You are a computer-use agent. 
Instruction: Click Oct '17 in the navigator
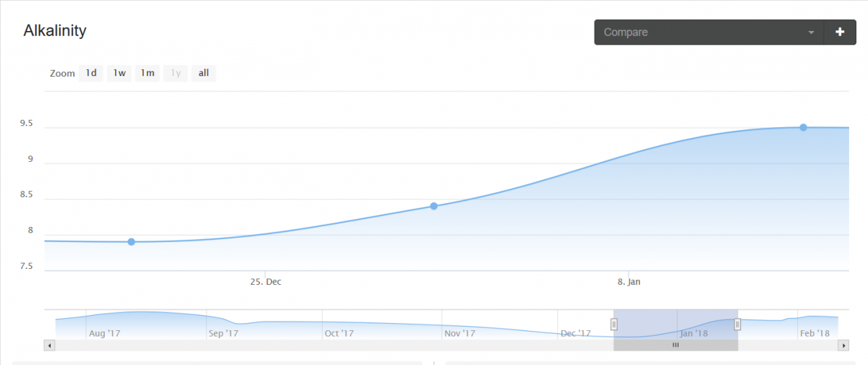339,333
